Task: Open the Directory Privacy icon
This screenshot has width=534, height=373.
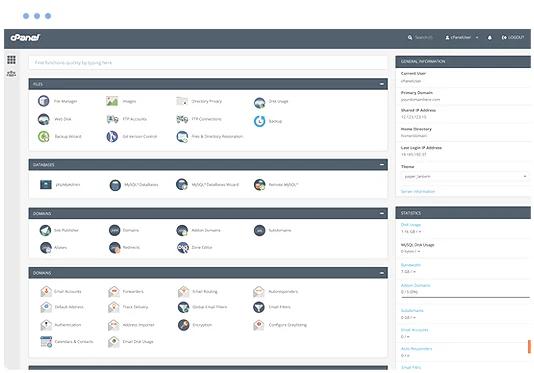Action: click(182, 101)
